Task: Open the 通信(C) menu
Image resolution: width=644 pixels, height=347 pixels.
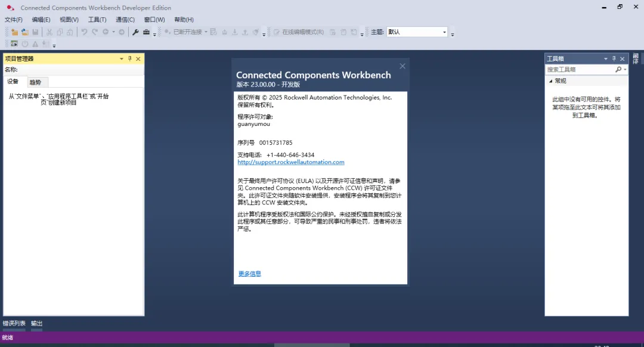Action: [125, 20]
